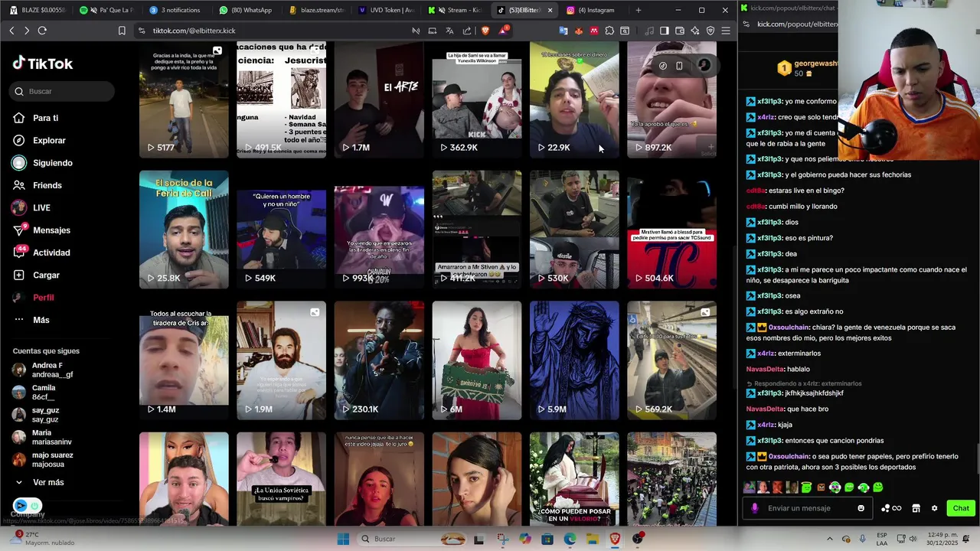Open Andrea F followed account
This screenshot has width=980, height=551.
tap(44, 370)
